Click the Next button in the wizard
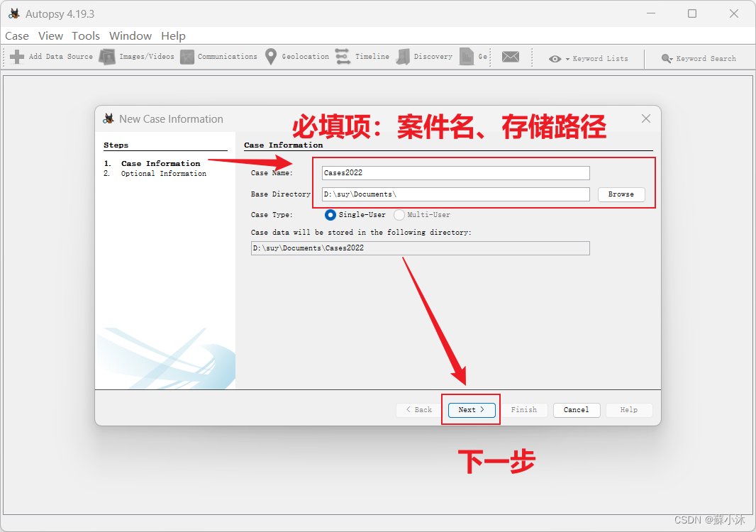 coord(472,410)
